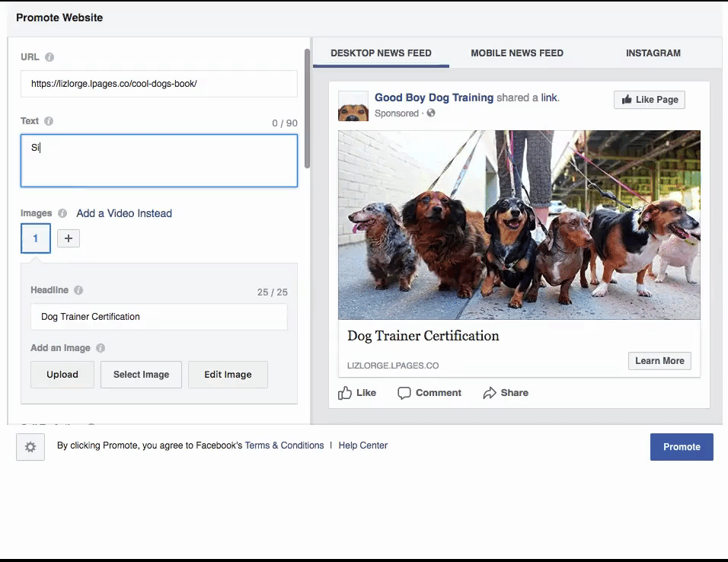
Task: Open Terms & Conditions link
Action: [284, 445]
